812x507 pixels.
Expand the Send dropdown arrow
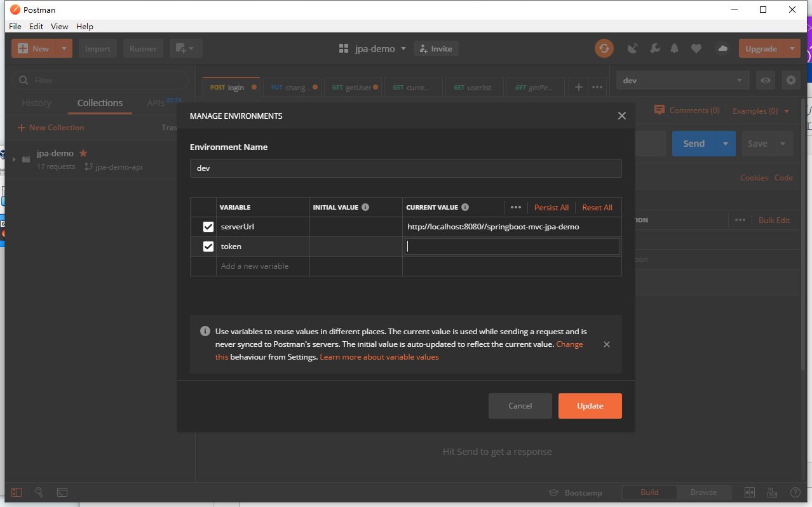click(726, 144)
